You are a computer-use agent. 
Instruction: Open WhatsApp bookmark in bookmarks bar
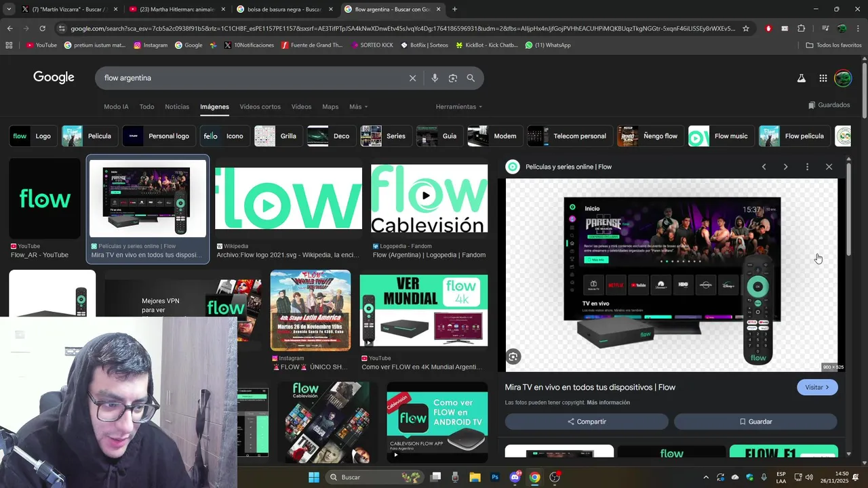[548, 45]
